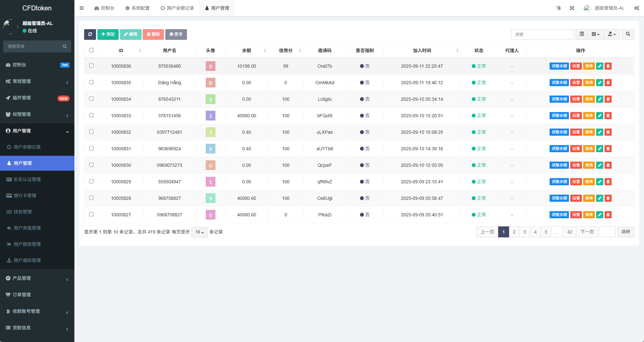Click the table search input field
This screenshot has height=342, width=644.
(x=542, y=34)
